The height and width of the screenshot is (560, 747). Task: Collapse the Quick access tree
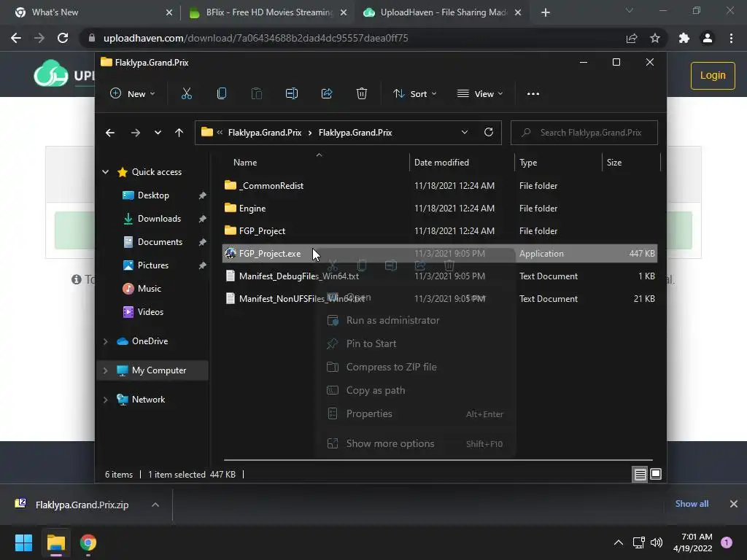105,172
